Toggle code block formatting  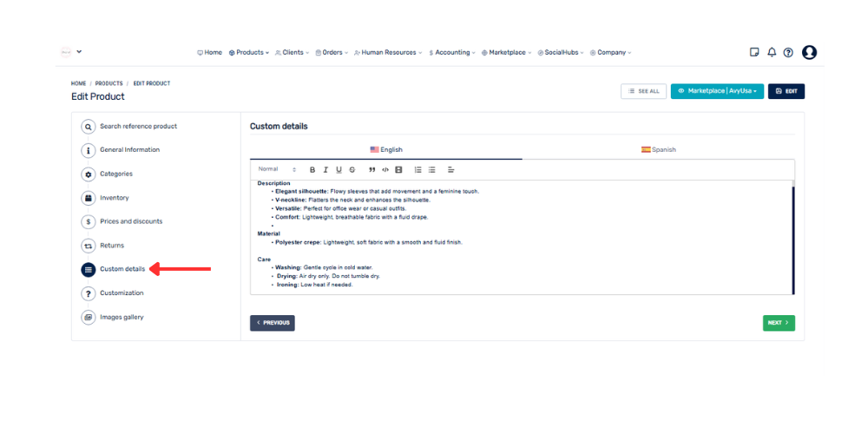[x=385, y=169]
